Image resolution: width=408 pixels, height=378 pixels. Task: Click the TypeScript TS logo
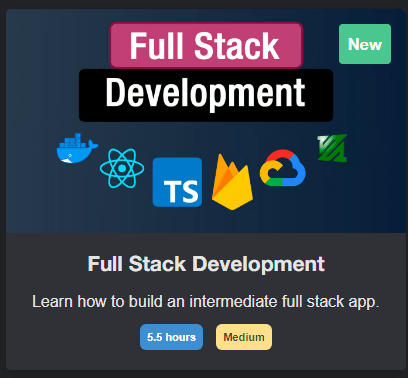177,182
